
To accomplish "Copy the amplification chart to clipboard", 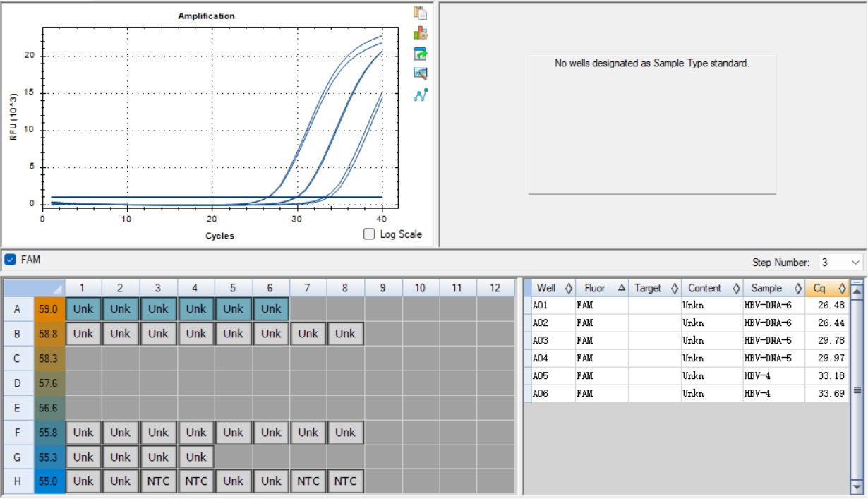I will [x=421, y=13].
